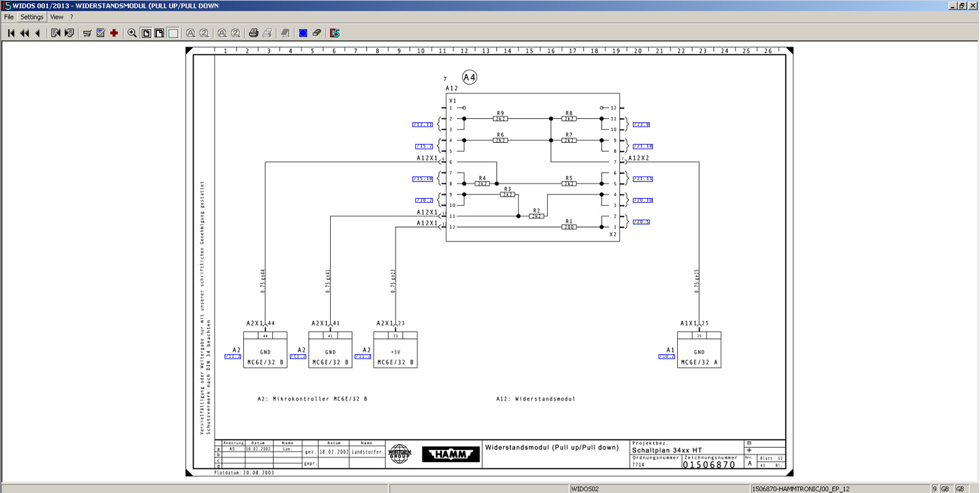Click the red plus cross icon
The width and height of the screenshot is (980, 493).
click(x=114, y=33)
